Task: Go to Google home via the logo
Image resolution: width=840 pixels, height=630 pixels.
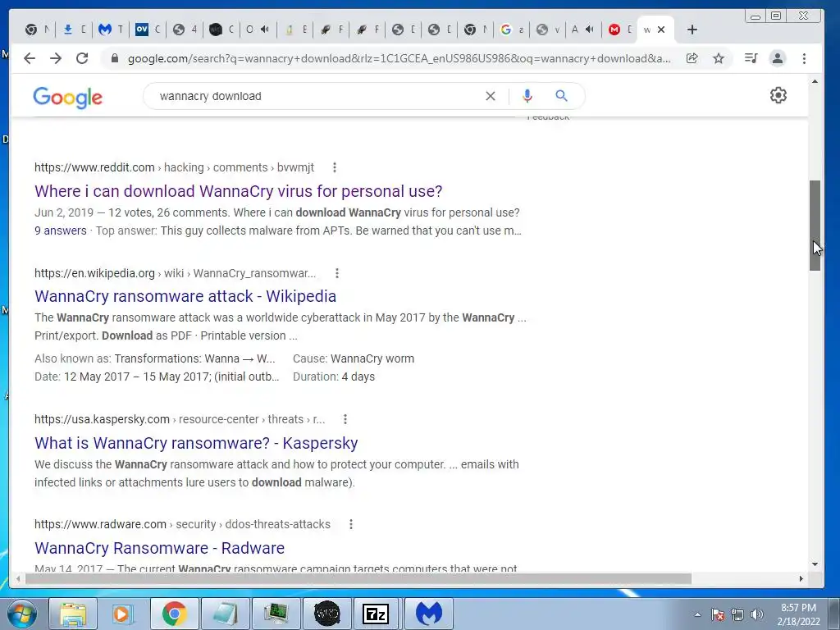Action: (67, 98)
